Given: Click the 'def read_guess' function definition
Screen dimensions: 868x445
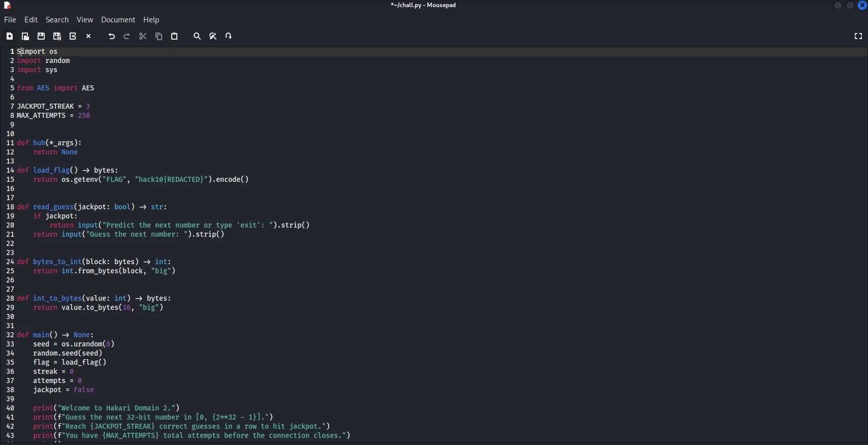Looking at the screenshot, I should click(92, 207).
